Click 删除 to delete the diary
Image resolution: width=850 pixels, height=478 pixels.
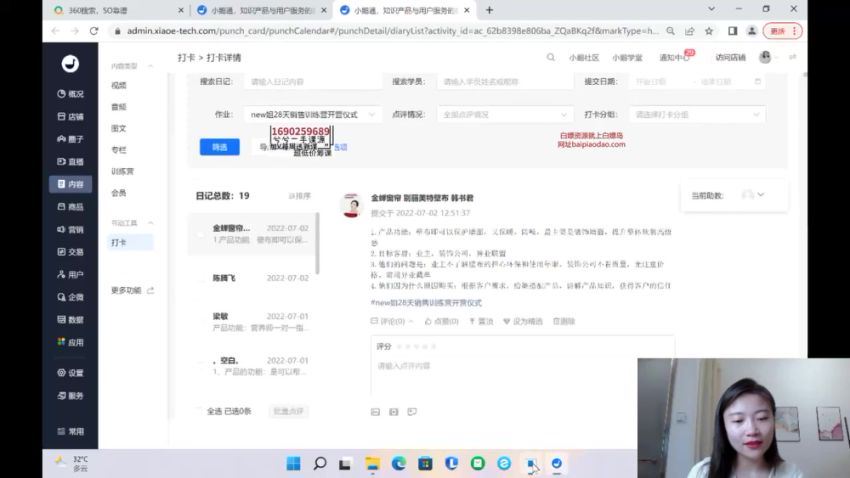563,321
